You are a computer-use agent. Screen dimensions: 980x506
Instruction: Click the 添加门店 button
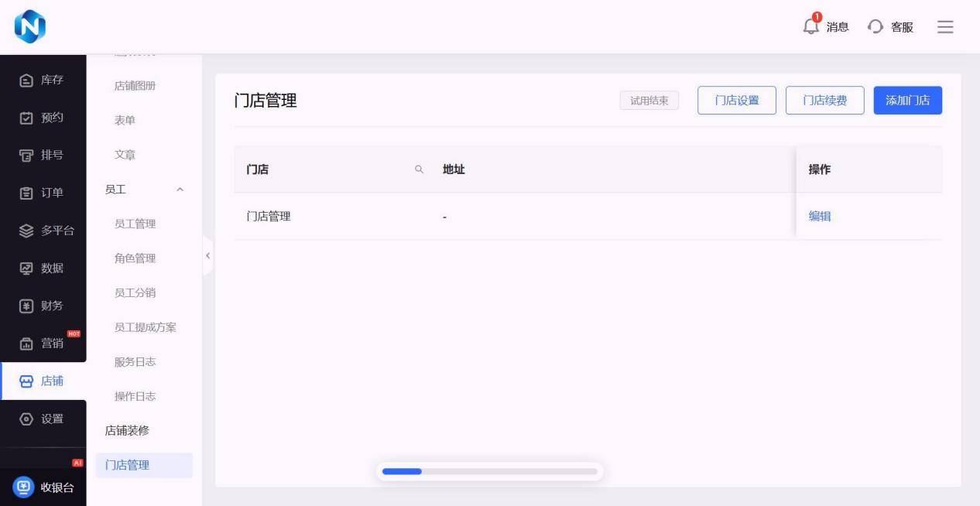pos(907,101)
